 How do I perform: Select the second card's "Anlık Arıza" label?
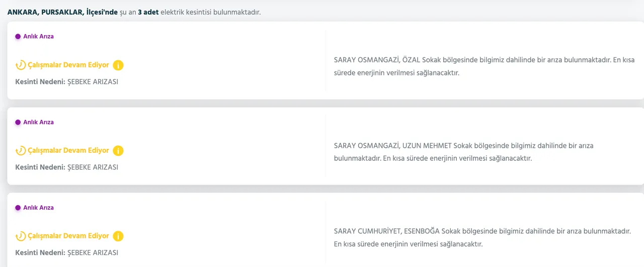tap(38, 122)
